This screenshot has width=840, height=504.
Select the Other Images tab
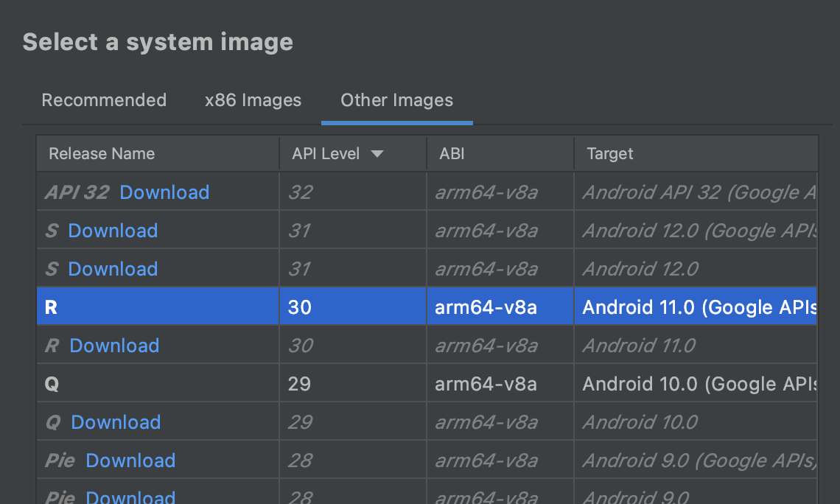tap(396, 100)
